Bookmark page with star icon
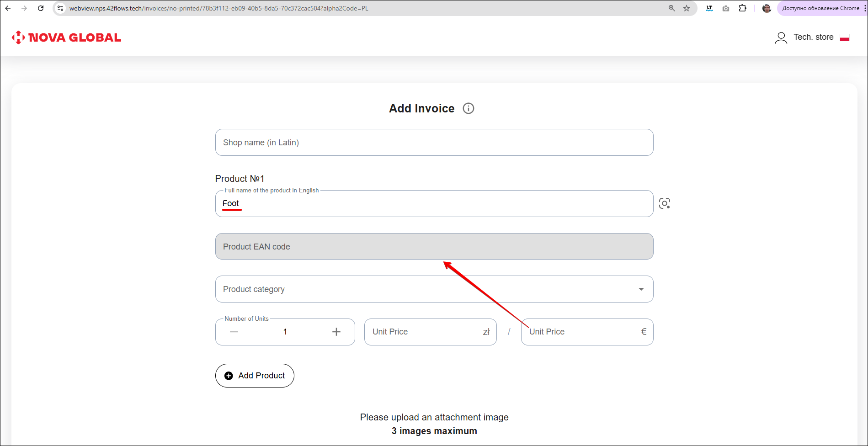This screenshot has width=868, height=446. pyautogui.click(x=686, y=8)
